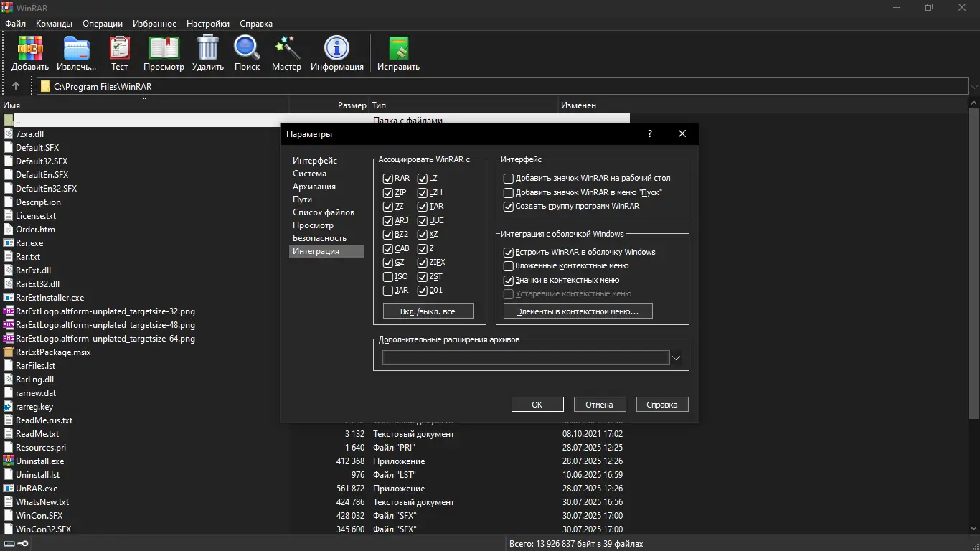Click the Тест toolbar icon
This screenshot has width=980, height=551.
coord(119,49)
